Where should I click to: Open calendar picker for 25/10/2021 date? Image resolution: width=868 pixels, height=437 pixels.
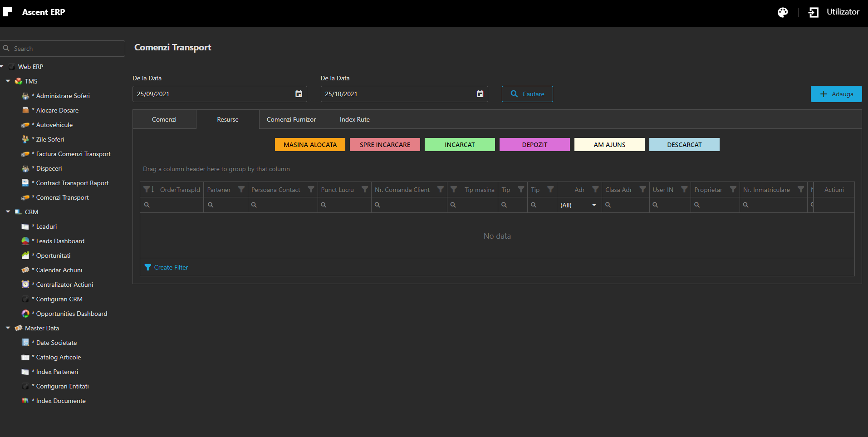click(x=480, y=94)
